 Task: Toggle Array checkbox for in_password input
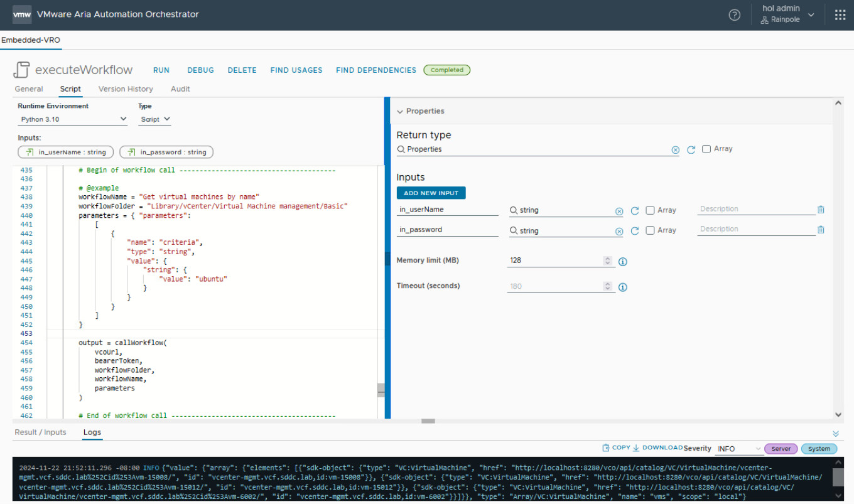pos(650,230)
